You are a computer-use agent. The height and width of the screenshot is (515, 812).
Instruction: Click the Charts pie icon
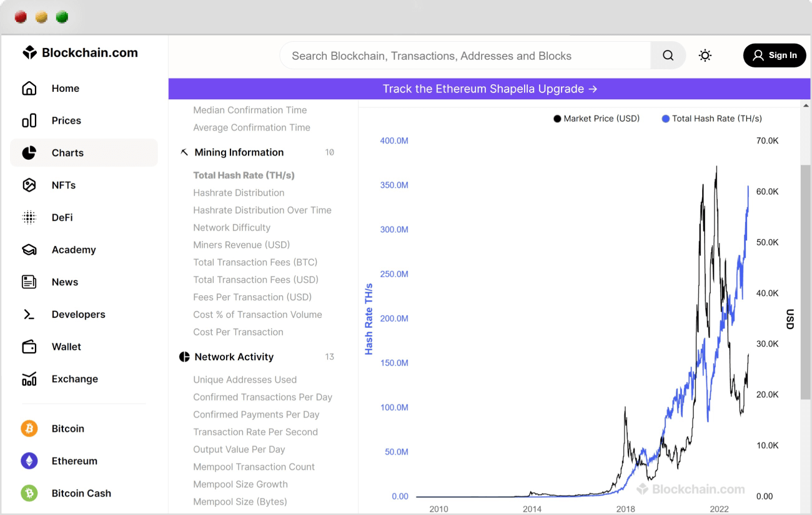tap(29, 153)
